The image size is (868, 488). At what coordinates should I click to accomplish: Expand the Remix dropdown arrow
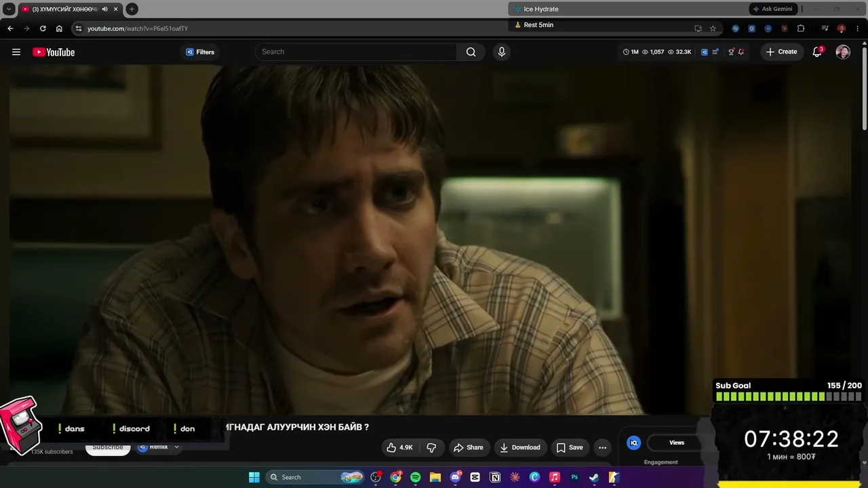pos(176,447)
